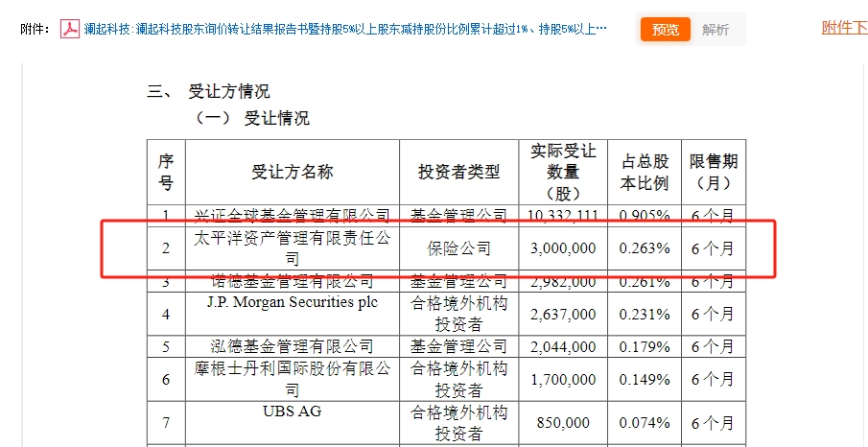Click the 受让方名称 column header
This screenshot has width=868, height=447.
click(293, 173)
